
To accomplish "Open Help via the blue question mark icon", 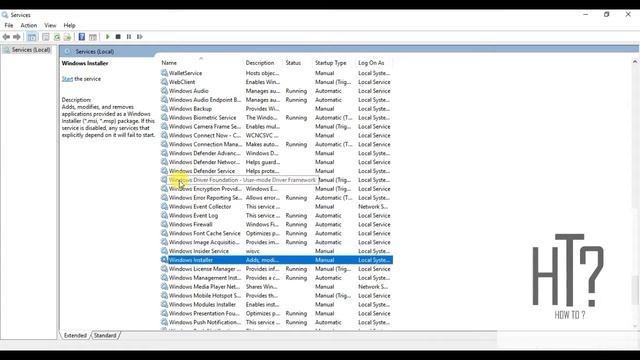I will click(x=82, y=37).
